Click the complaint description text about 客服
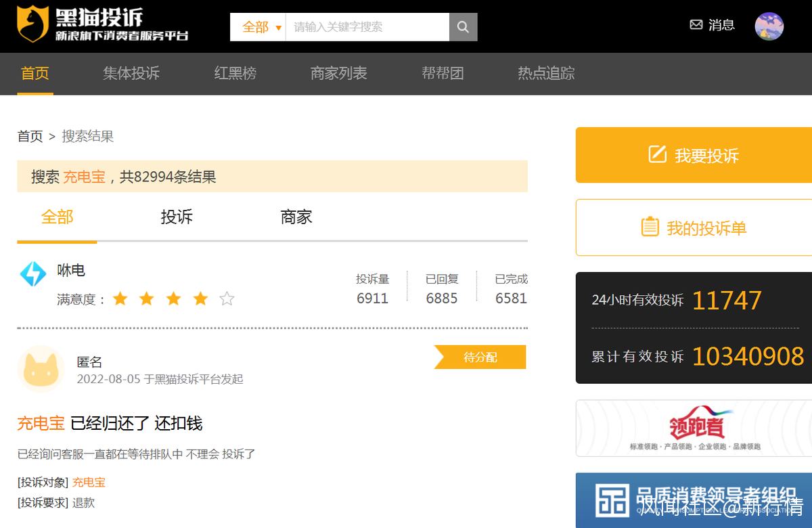Image resolution: width=812 pixels, height=528 pixels. pos(136,454)
